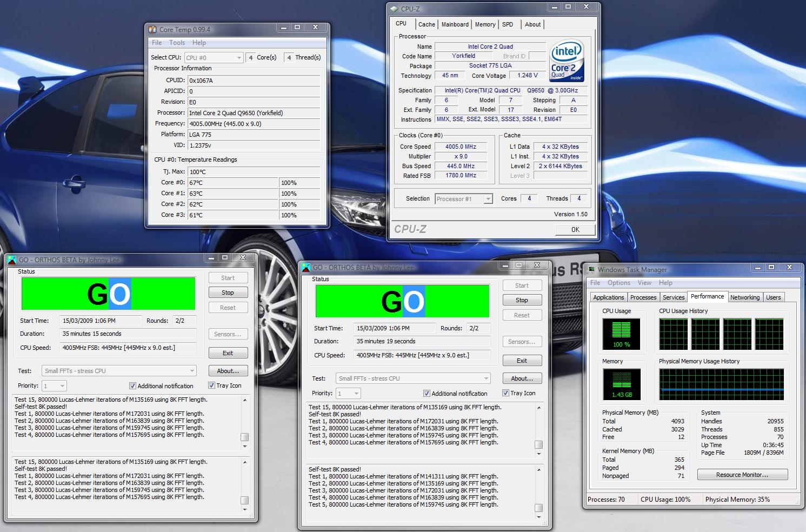Open the Priority dropdown in left ORTHOS window

pyautogui.click(x=55, y=386)
